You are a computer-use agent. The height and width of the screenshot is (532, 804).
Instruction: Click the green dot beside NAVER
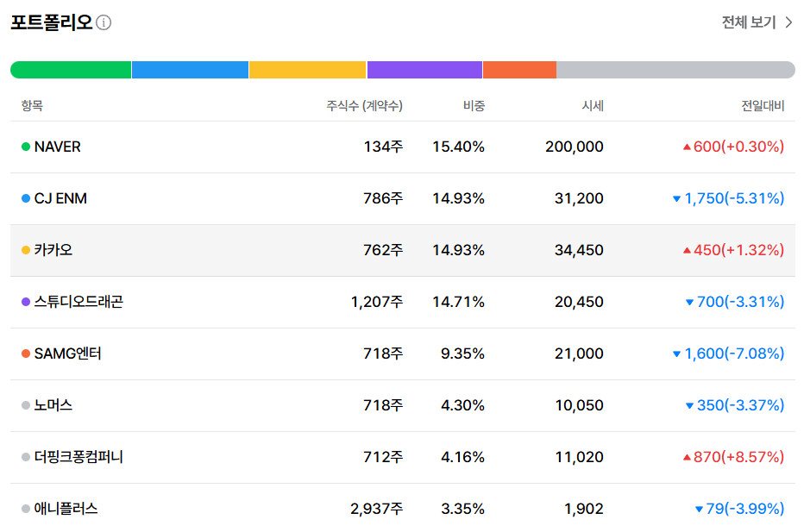click(26, 147)
